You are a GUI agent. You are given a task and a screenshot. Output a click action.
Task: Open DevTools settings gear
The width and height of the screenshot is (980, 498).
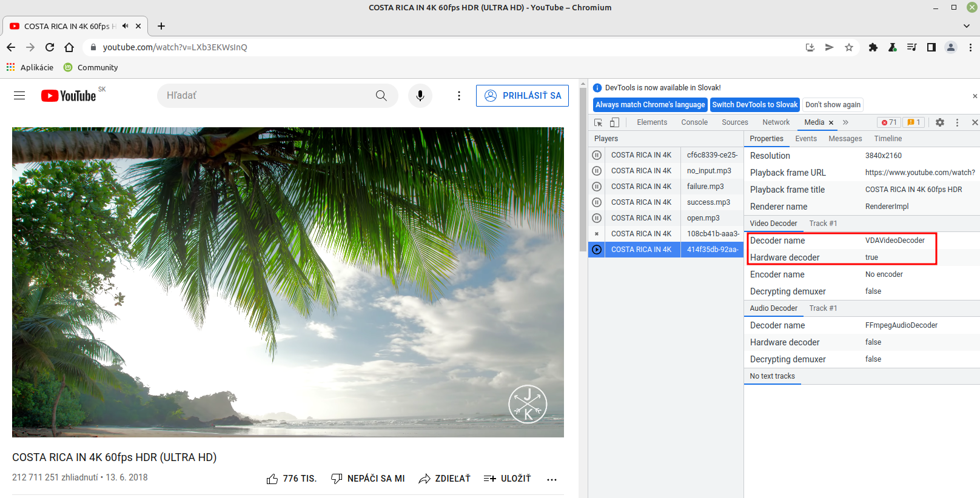(939, 122)
